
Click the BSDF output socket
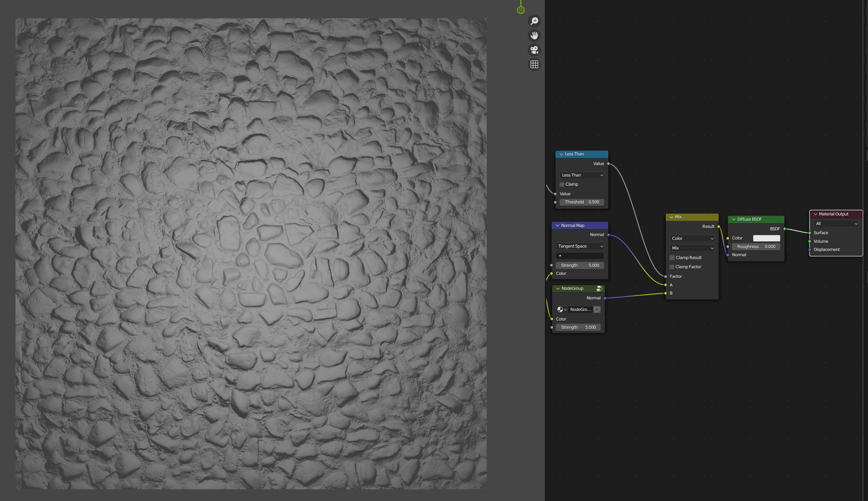[784, 229]
